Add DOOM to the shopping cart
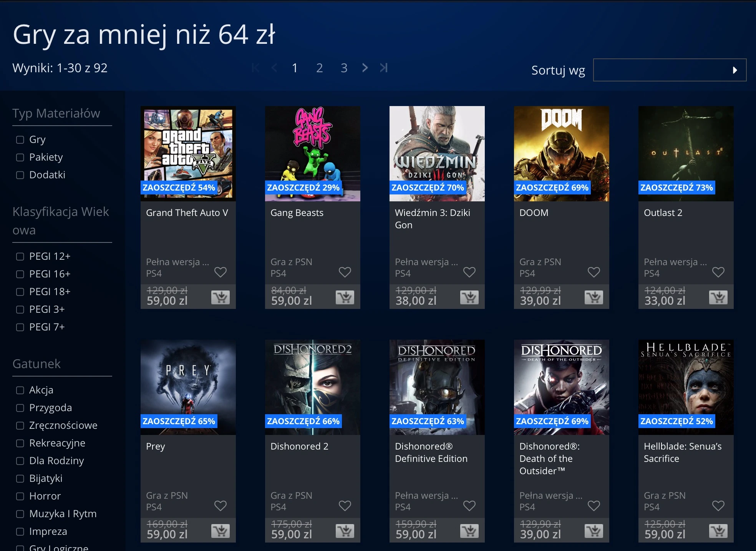 click(x=594, y=297)
